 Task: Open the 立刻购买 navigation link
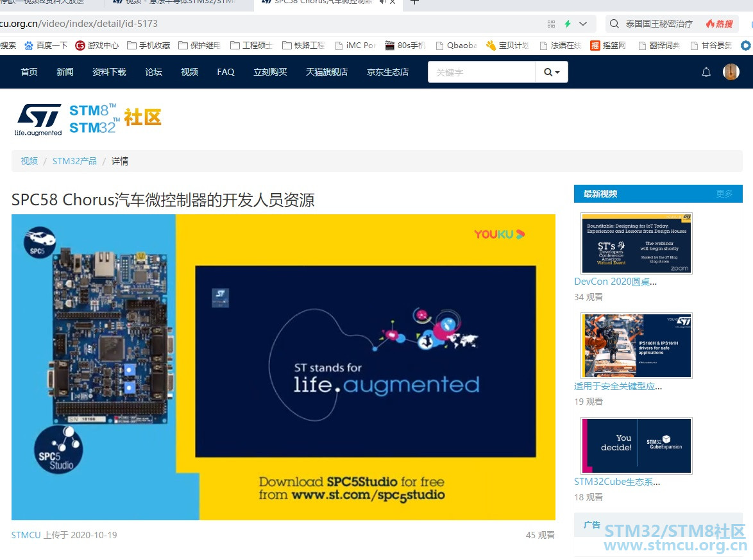(x=271, y=72)
